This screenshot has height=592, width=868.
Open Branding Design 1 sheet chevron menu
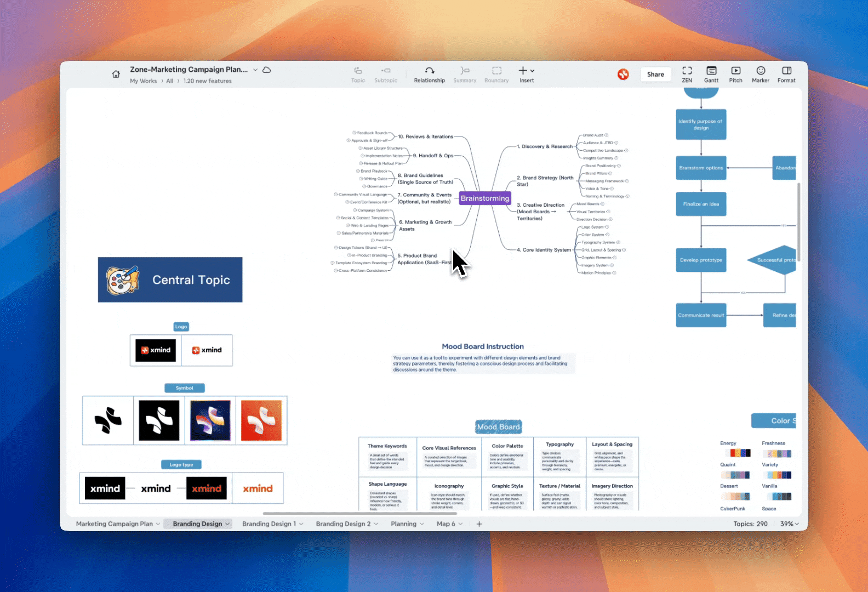[x=301, y=524]
